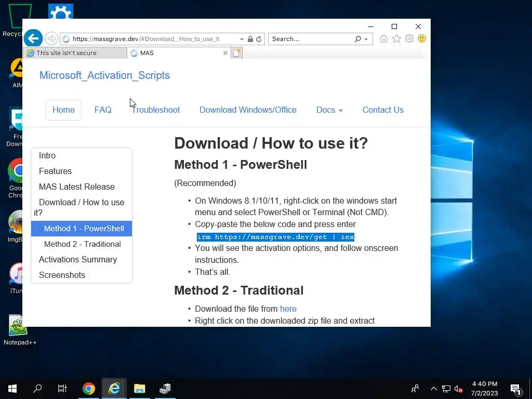
Task: Select the iTunes desktop shortcut
Action: 16,278
